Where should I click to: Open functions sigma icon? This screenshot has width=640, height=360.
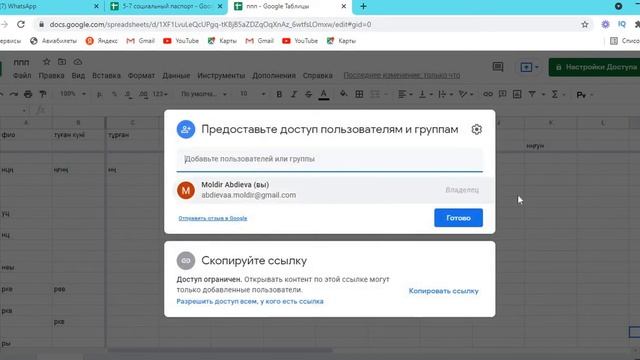[x=555, y=94]
